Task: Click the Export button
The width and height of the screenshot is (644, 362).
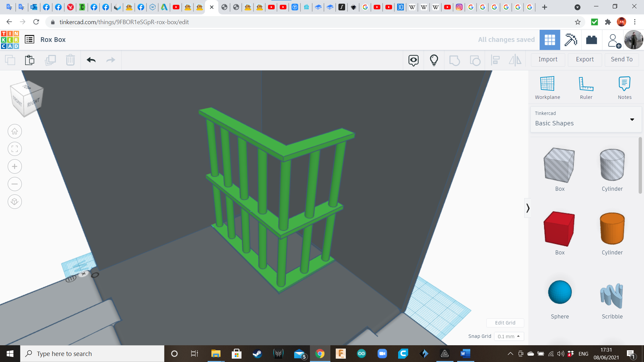Action: click(585, 59)
